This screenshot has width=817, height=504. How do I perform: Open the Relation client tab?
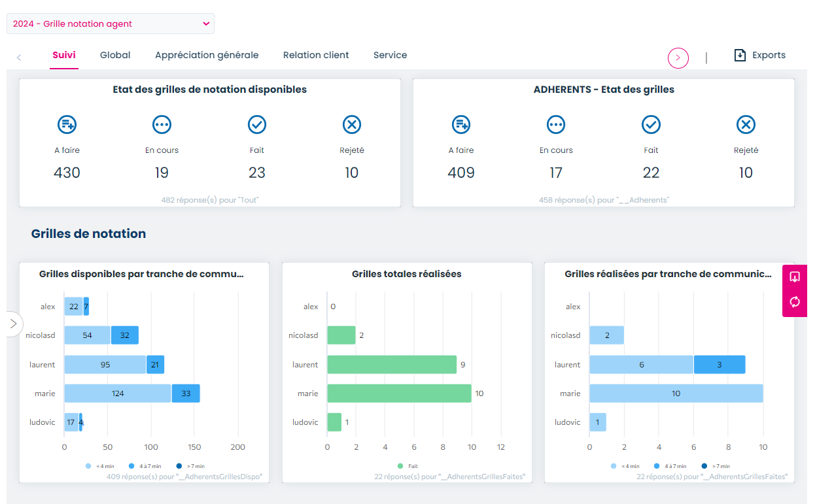[x=316, y=55]
